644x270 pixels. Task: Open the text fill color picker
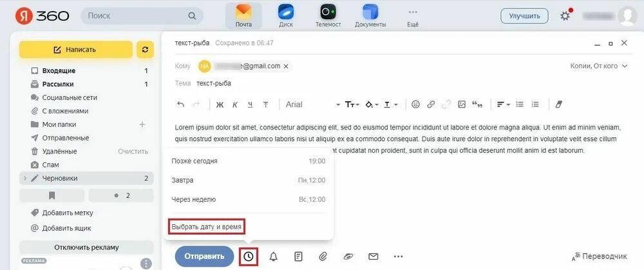[x=372, y=104]
